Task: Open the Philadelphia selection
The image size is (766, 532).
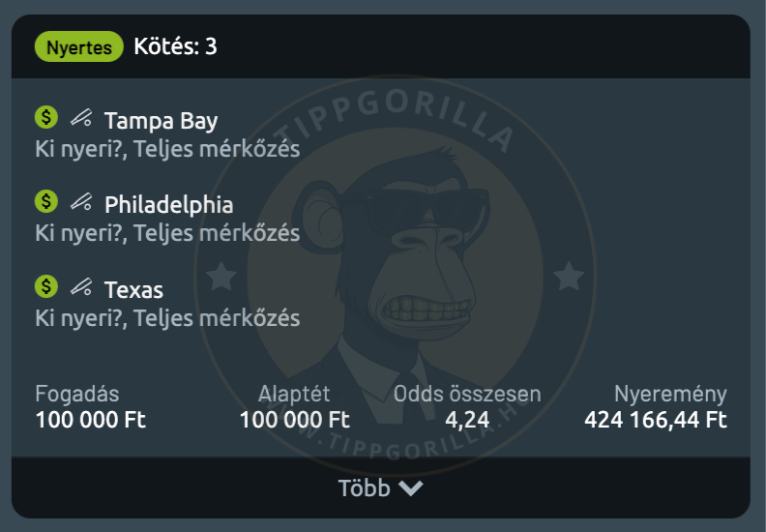Action: tap(168, 205)
